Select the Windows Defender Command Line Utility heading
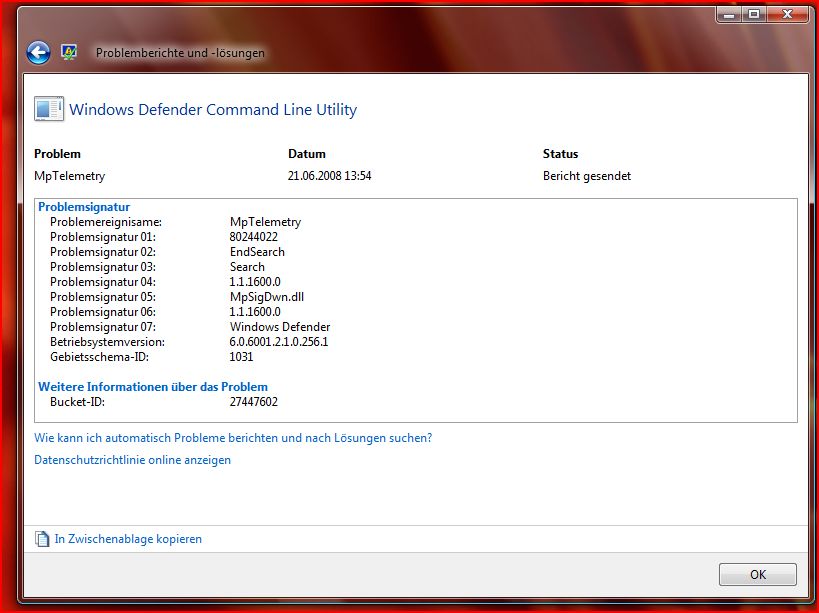The image size is (819, 613). click(213, 110)
